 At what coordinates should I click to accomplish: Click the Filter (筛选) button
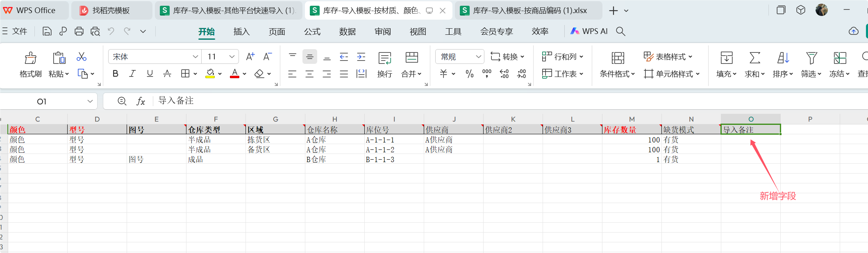[x=811, y=64]
